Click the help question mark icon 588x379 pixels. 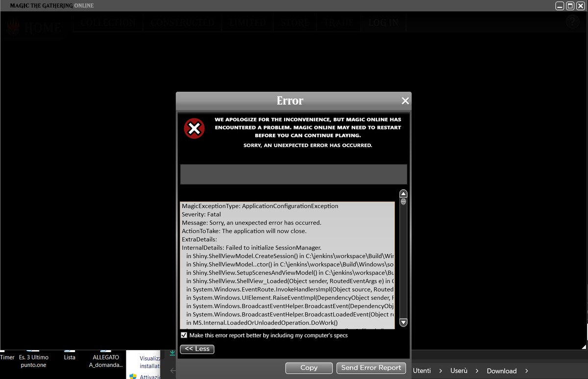[x=572, y=22]
